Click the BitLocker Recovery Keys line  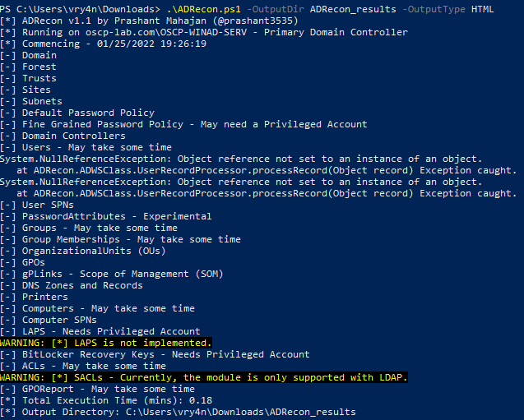tap(155, 354)
